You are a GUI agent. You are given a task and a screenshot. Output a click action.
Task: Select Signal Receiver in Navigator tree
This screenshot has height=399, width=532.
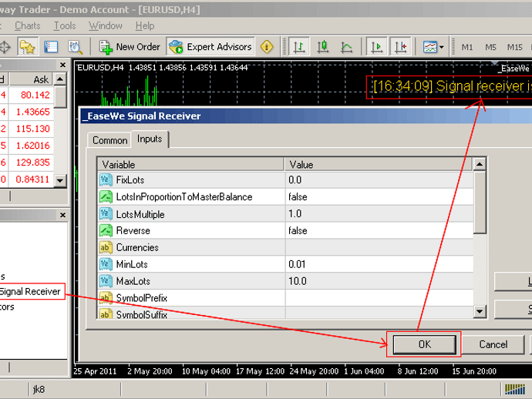point(30,291)
